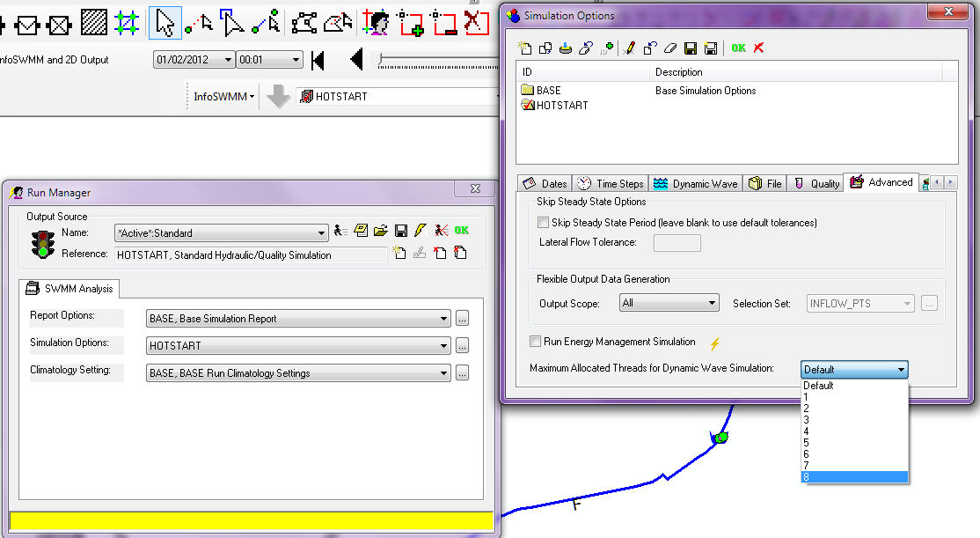Click the pencil edit icon in Simulation Options
Image resolution: width=980 pixels, height=538 pixels.
tap(629, 48)
